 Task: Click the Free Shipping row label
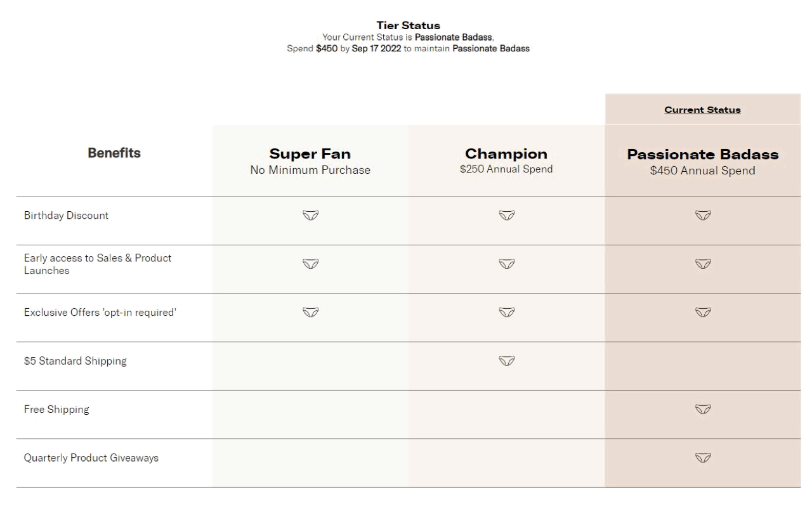pyautogui.click(x=56, y=409)
